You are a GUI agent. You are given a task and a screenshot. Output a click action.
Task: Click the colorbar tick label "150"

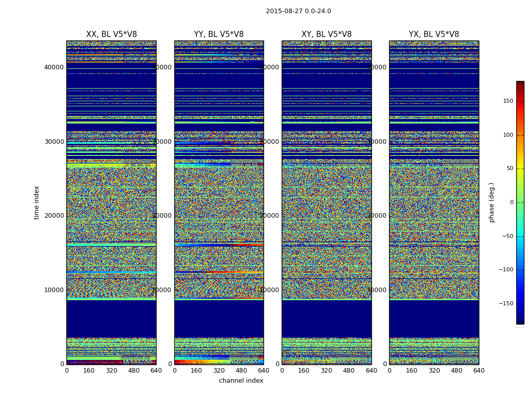[508, 101]
